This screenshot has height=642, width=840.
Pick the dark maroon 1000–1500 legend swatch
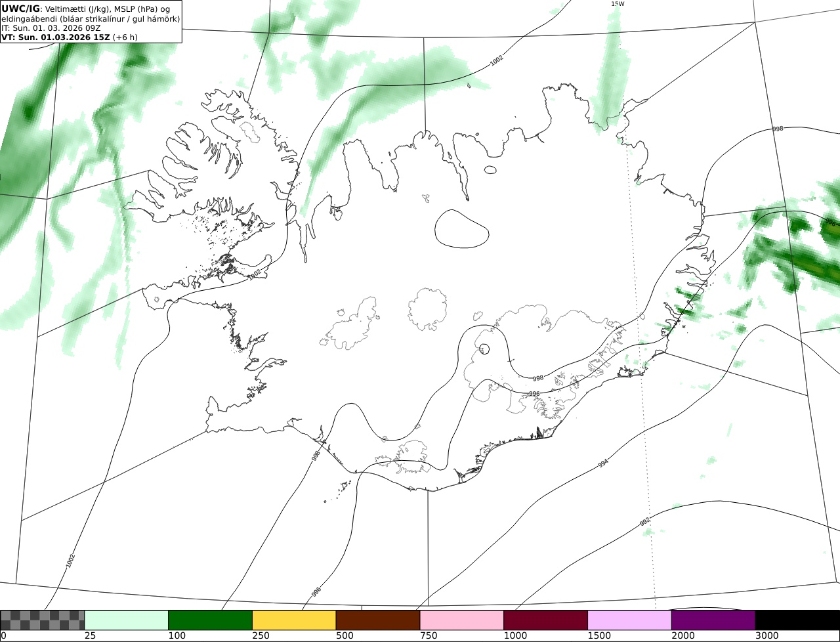pyautogui.click(x=546, y=620)
